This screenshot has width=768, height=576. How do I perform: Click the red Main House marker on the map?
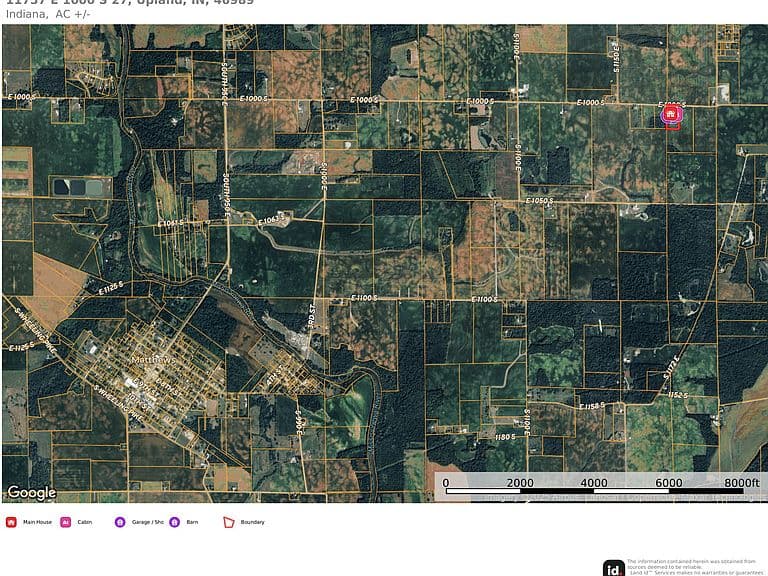point(672,115)
